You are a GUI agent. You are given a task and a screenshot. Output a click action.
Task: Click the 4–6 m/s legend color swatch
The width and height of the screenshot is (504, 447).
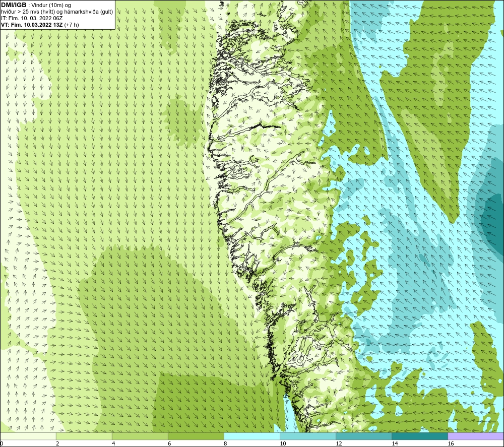click(140, 436)
